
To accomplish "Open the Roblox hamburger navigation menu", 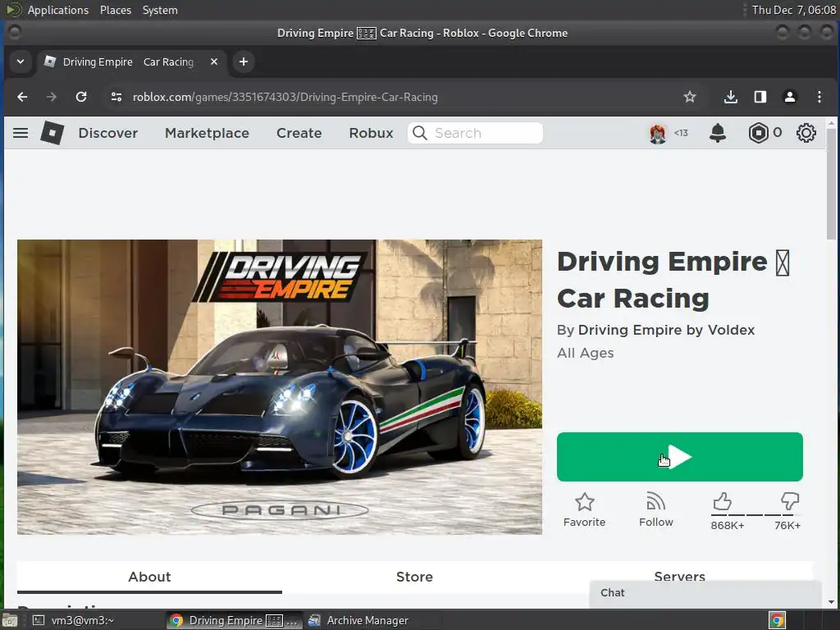I will [x=21, y=133].
